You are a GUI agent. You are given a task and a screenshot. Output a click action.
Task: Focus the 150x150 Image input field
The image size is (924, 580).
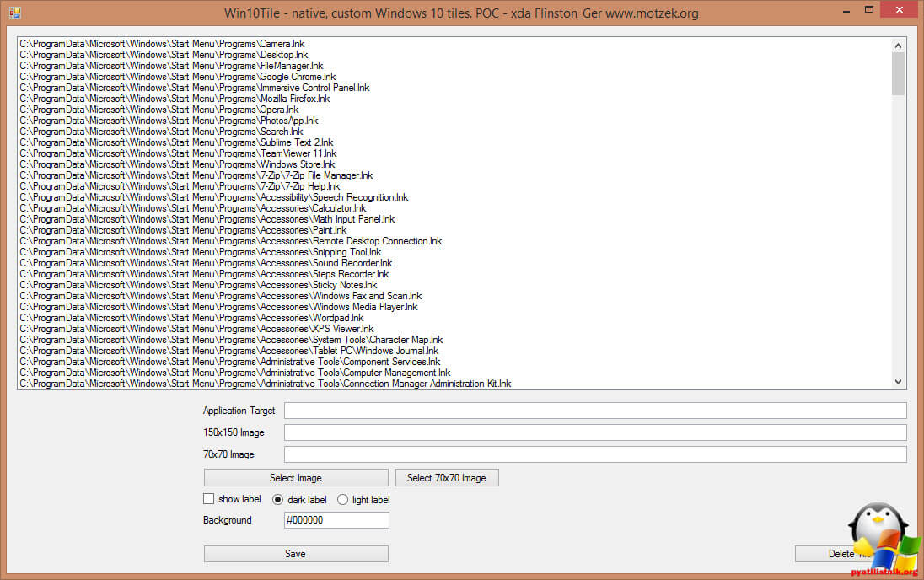tap(595, 432)
